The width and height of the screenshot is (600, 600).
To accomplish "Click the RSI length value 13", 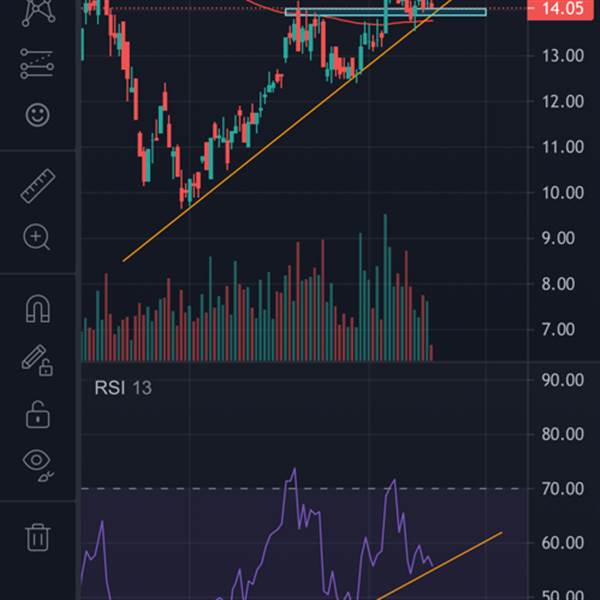I will (x=142, y=388).
